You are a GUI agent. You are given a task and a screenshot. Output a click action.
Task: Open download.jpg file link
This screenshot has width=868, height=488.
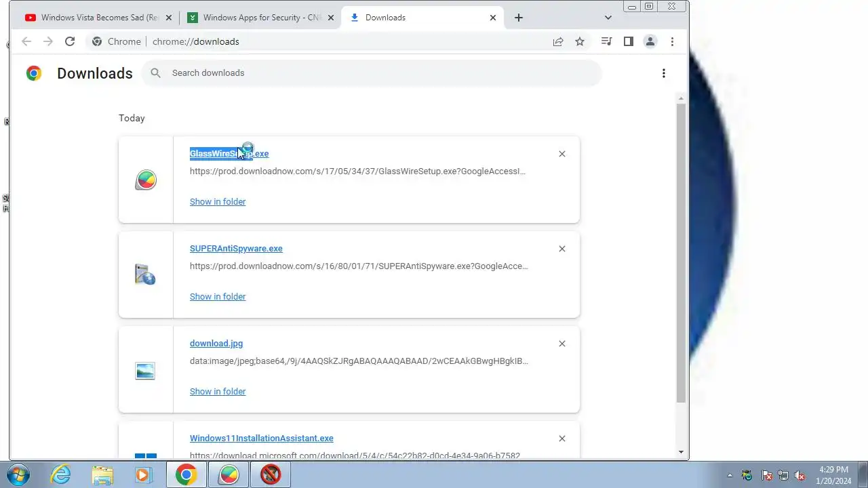click(x=216, y=344)
